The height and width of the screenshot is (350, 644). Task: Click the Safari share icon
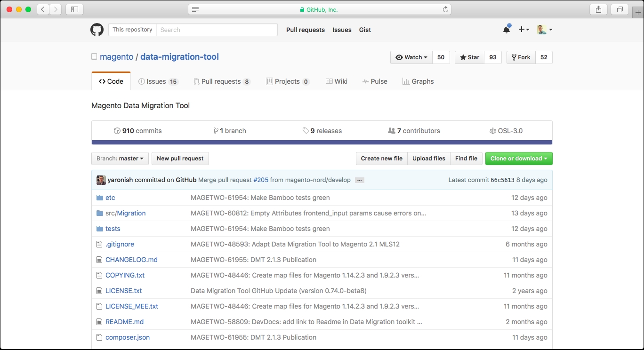coord(598,9)
